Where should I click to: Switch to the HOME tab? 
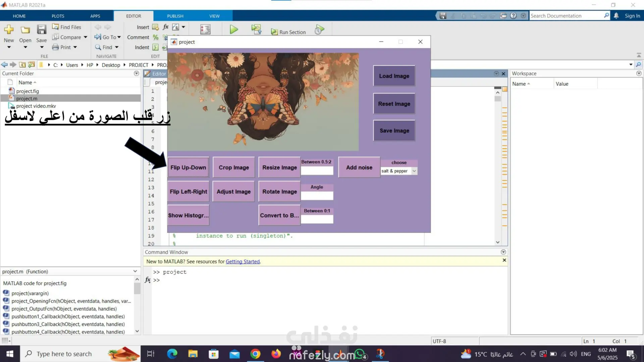(19, 16)
